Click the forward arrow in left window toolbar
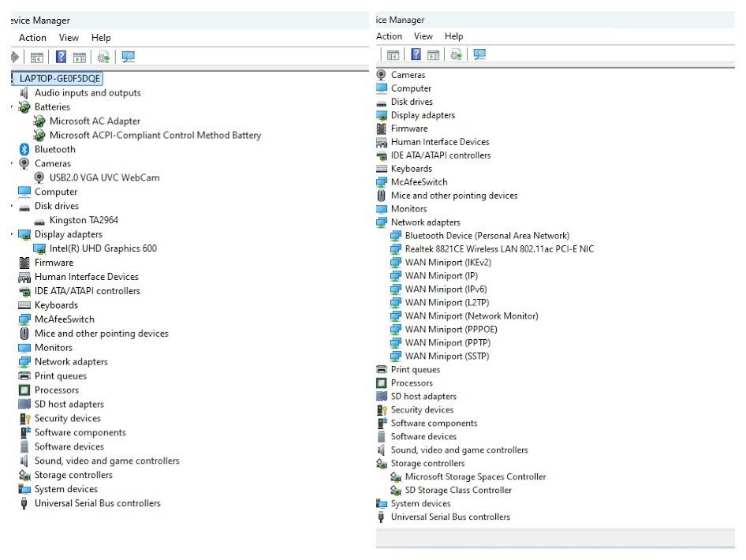Screen dimensions: 746x560 point(15,57)
